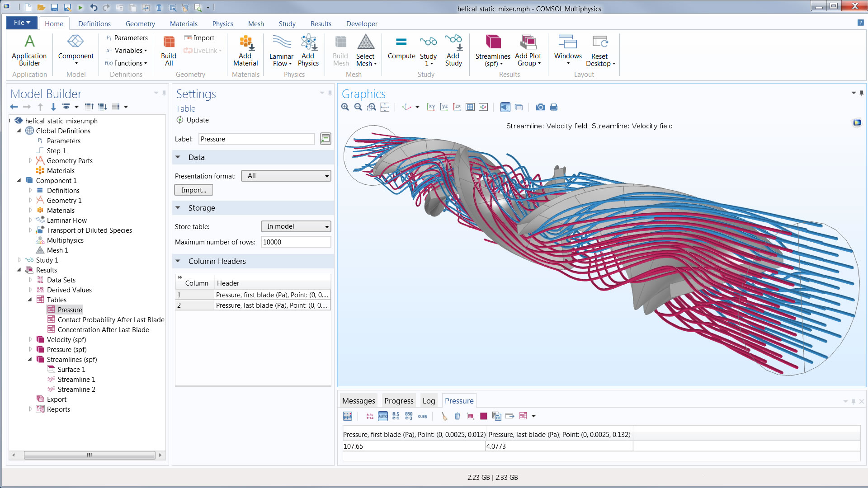Click the Build All geometry icon
The width and height of the screenshot is (868, 488).
(169, 51)
